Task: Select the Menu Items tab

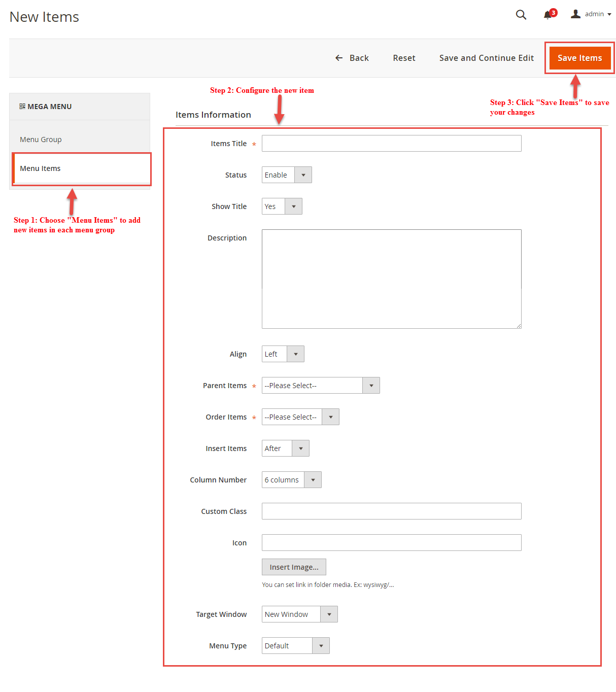Action: [x=40, y=168]
